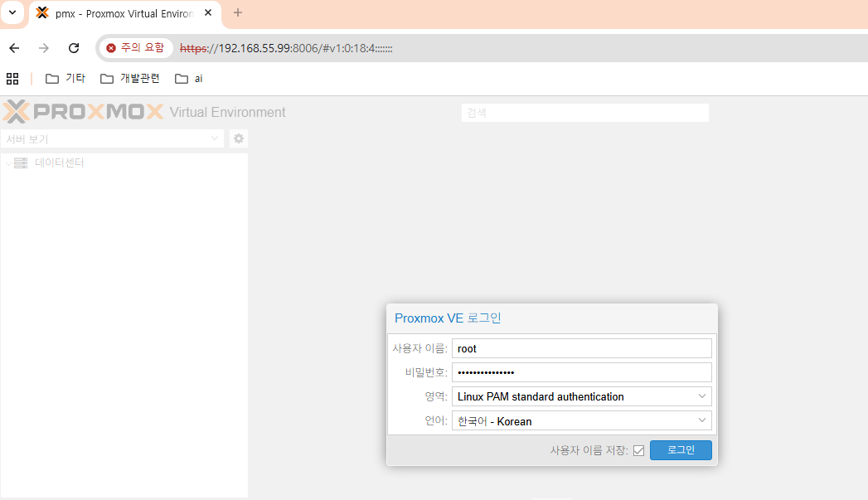
Task: Open the 서버 보기 view selector
Action: [113, 139]
